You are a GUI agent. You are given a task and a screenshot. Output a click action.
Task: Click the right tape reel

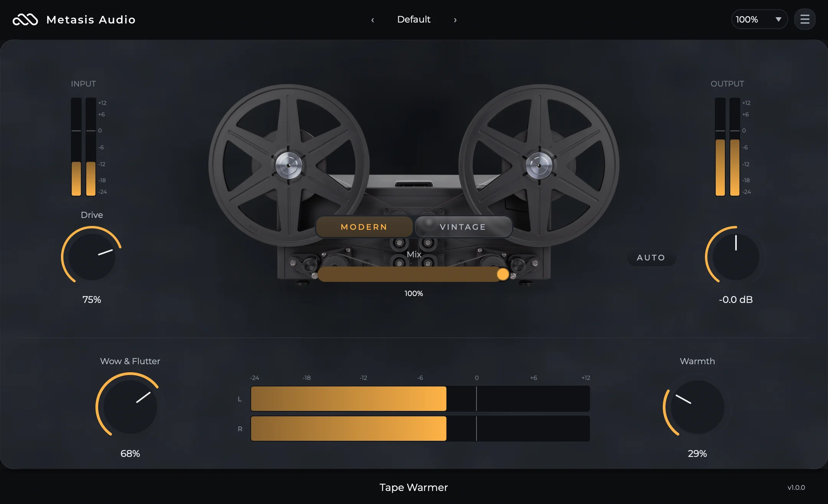pyautogui.click(x=539, y=165)
